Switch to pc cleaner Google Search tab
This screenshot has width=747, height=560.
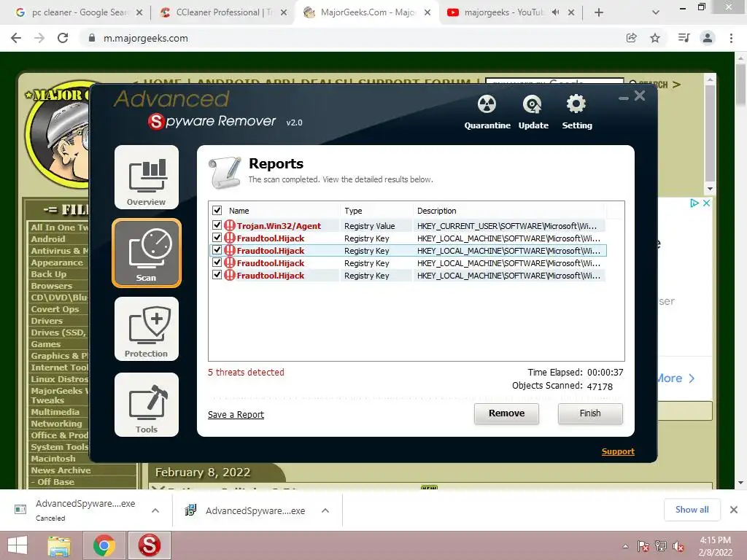[79, 12]
